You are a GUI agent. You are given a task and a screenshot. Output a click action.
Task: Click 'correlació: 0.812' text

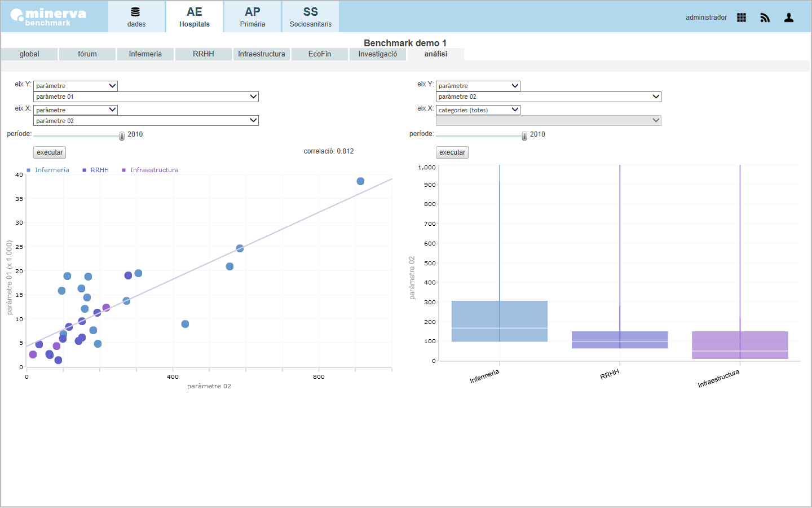click(329, 151)
